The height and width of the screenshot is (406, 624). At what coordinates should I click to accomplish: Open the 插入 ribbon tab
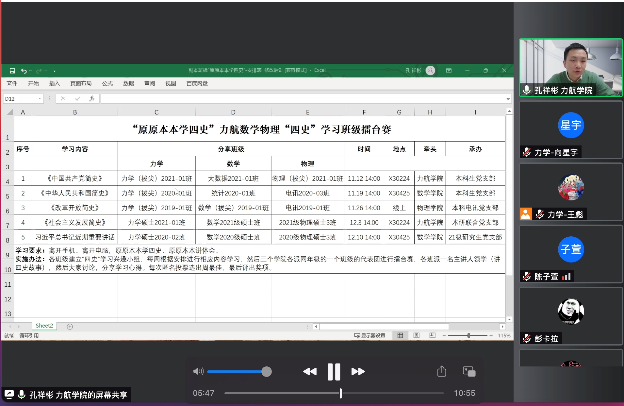54,83
